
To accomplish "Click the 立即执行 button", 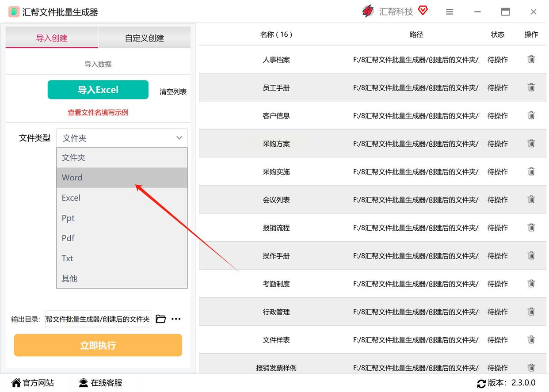I will pyautogui.click(x=98, y=345).
